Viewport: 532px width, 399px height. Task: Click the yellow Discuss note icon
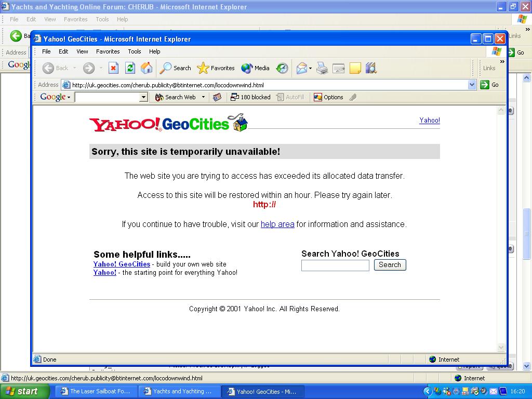(355, 68)
